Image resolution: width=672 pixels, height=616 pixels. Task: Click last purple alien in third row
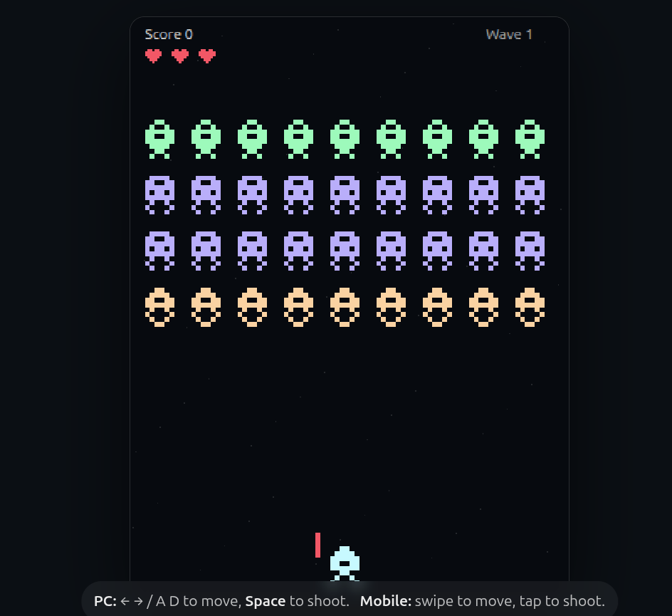click(x=530, y=251)
